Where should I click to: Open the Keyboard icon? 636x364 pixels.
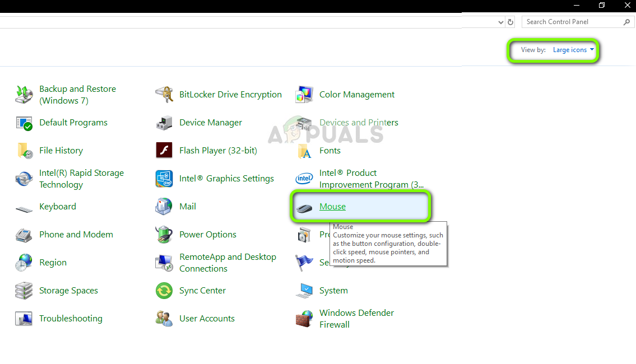coord(24,207)
